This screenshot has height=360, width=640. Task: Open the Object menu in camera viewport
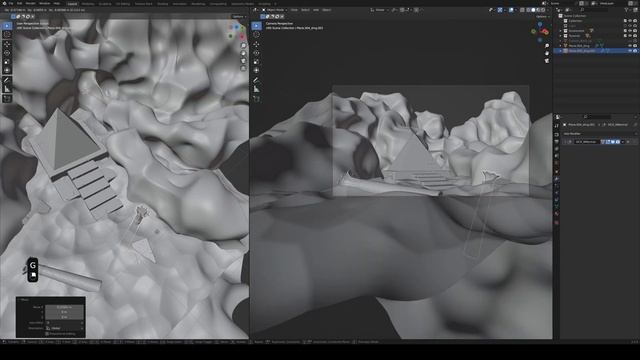[327, 10]
